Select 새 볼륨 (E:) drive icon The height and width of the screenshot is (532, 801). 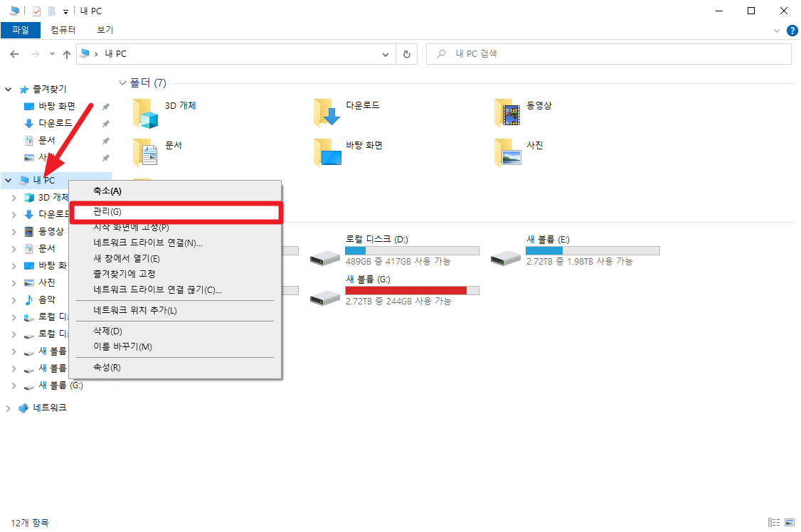[x=505, y=257]
